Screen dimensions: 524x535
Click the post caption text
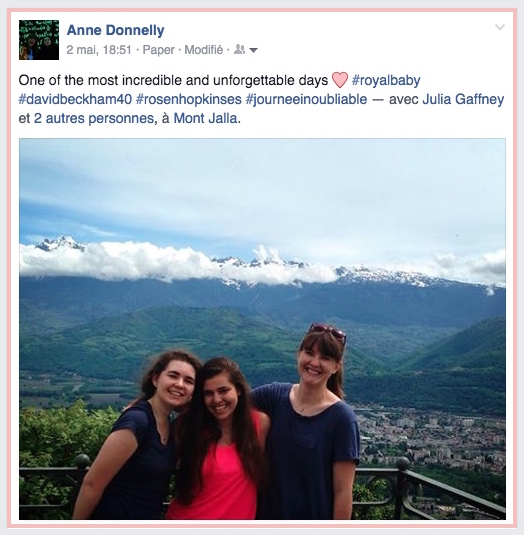(x=173, y=81)
